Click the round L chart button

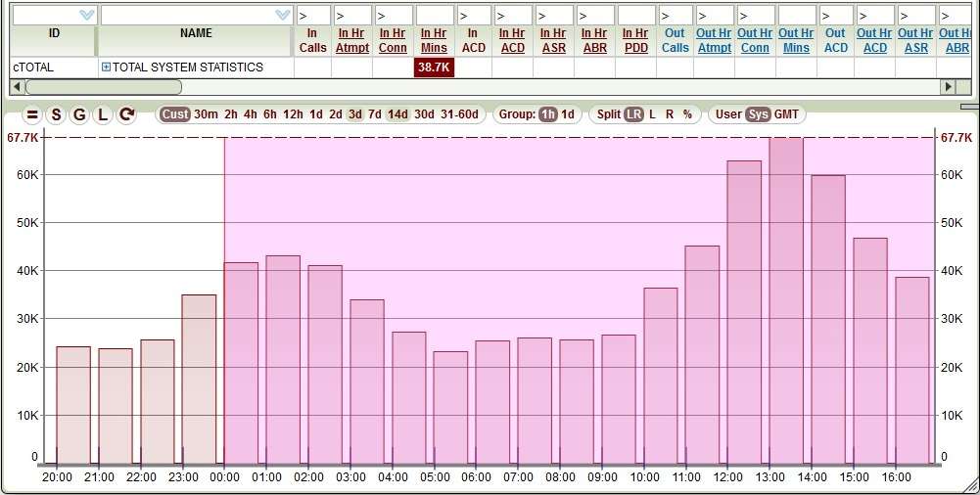click(103, 114)
